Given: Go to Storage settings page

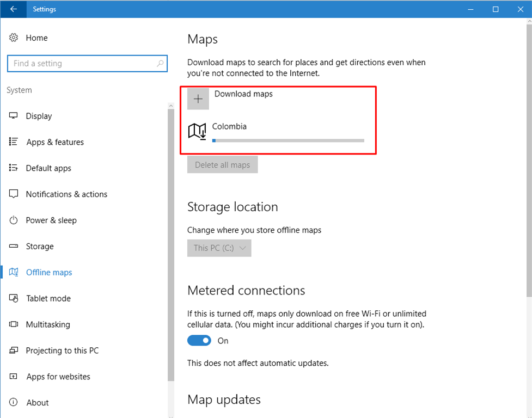Looking at the screenshot, I should [40, 247].
